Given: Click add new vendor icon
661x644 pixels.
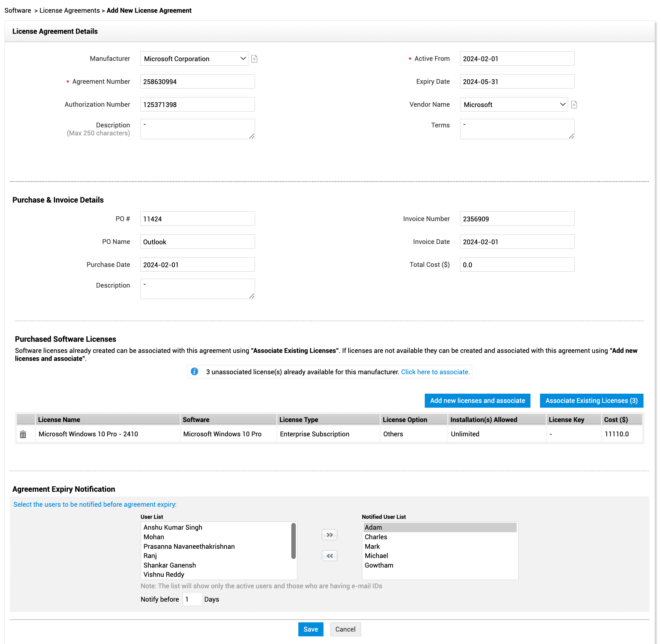Looking at the screenshot, I should 574,105.
